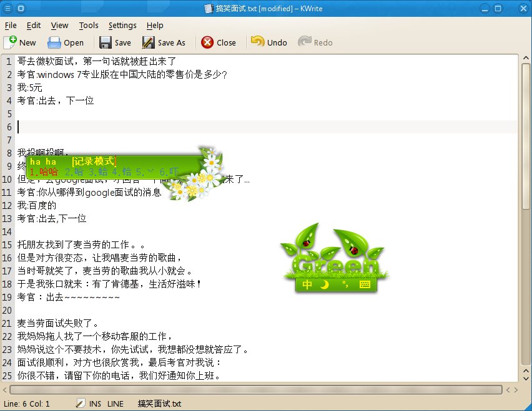Toggle the Chinese punctuation mode button
This screenshot has width=532, height=411.
[x=345, y=285]
